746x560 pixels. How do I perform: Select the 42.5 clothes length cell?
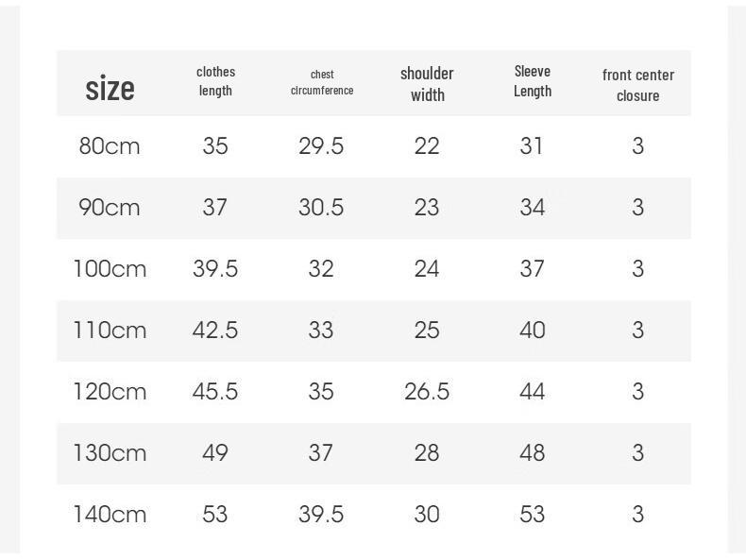click(x=215, y=331)
